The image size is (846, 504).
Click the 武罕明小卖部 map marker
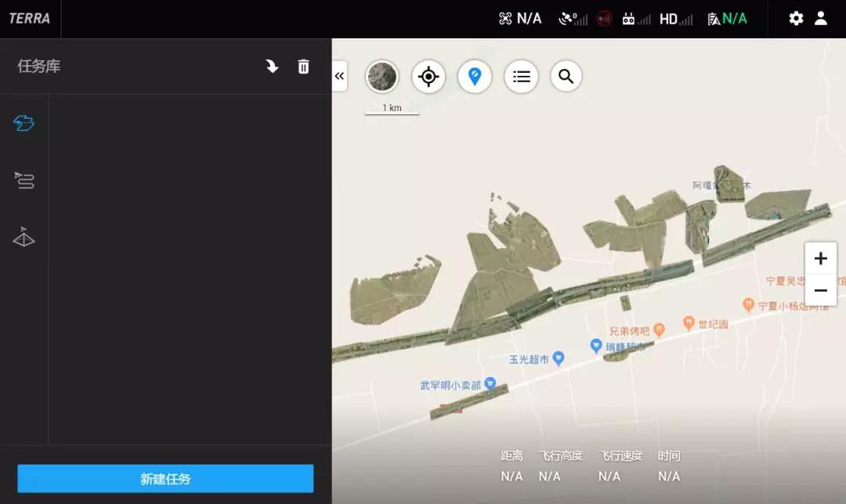tap(490, 383)
